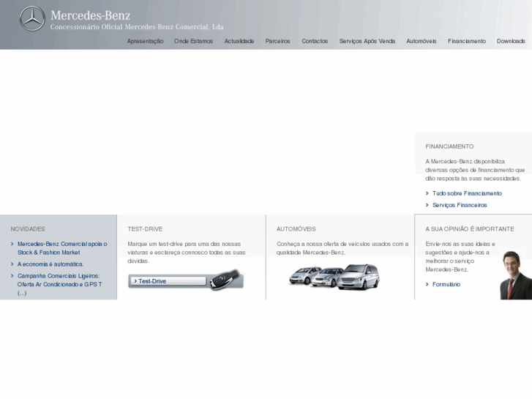Select Parceiros in navigation
Image resolution: width=532 pixels, height=399 pixels.
coord(277,41)
